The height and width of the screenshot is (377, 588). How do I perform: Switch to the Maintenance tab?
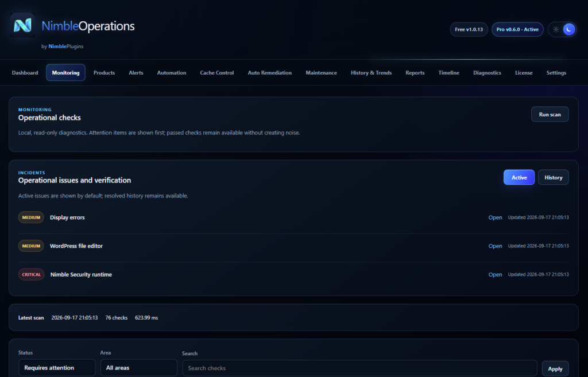point(322,73)
